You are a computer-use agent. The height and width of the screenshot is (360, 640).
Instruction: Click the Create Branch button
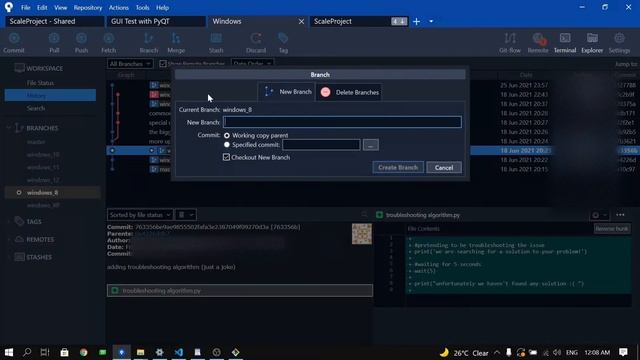point(398,167)
